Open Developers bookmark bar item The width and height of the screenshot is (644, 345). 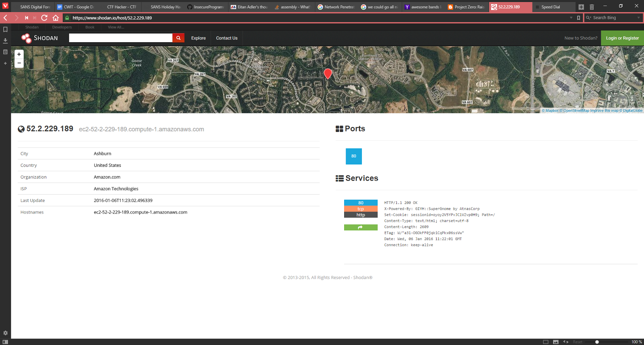62,27
